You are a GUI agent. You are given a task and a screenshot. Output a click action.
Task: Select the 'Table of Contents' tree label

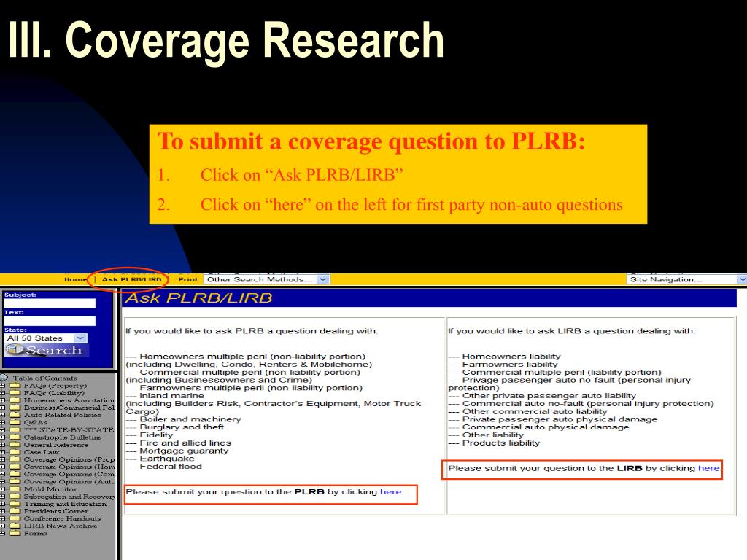[44, 378]
